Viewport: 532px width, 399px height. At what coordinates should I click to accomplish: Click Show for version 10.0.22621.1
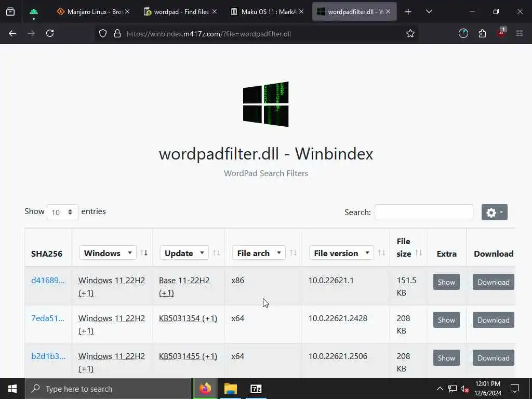(x=446, y=282)
